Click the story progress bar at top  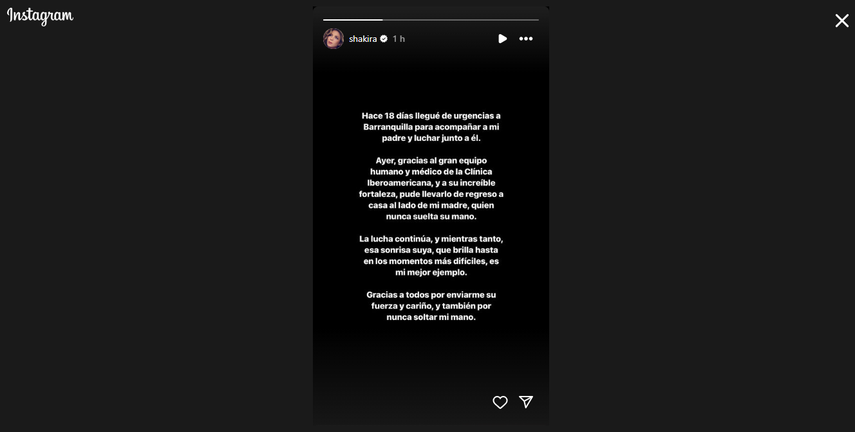tap(431, 20)
